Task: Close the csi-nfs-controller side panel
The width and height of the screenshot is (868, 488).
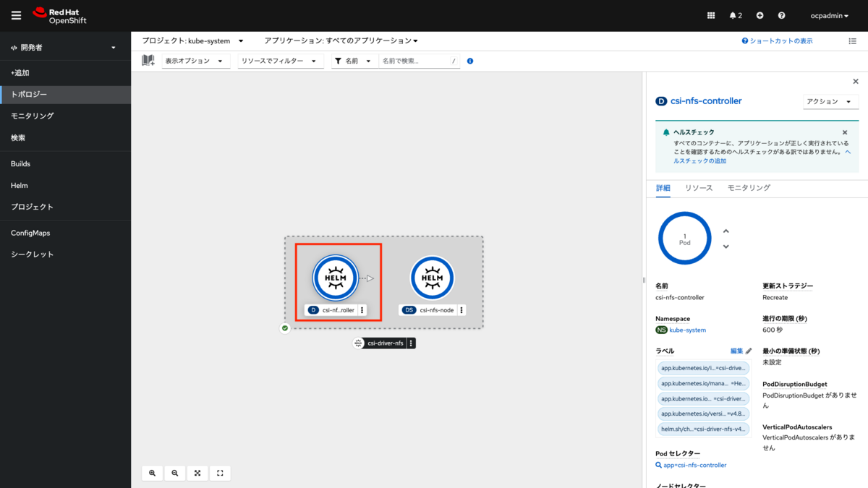Action: [856, 82]
